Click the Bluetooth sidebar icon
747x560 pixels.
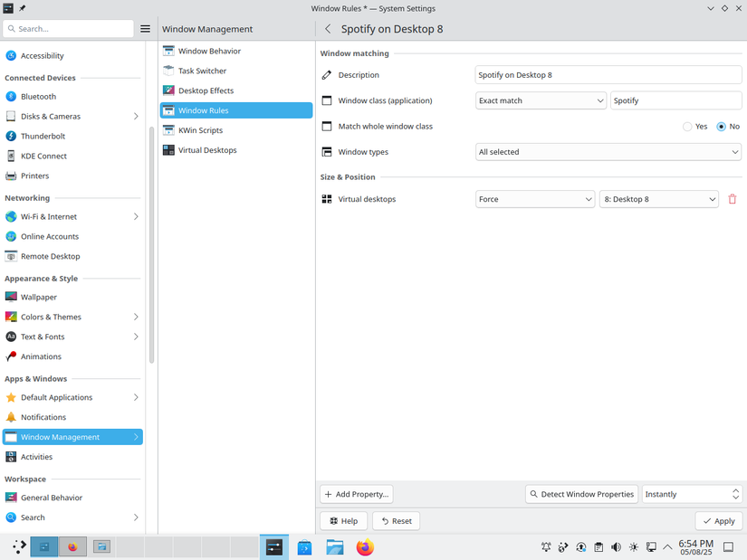[11, 96]
